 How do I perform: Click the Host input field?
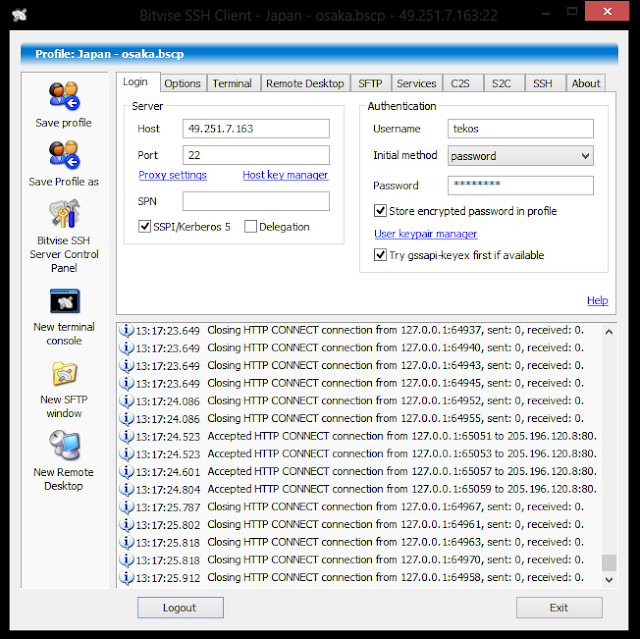(x=256, y=129)
